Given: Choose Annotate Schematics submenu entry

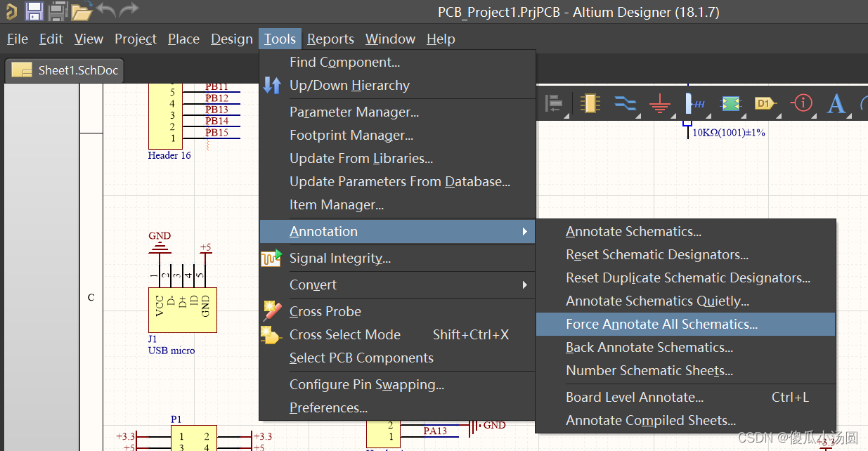Looking at the screenshot, I should coord(685,231).
